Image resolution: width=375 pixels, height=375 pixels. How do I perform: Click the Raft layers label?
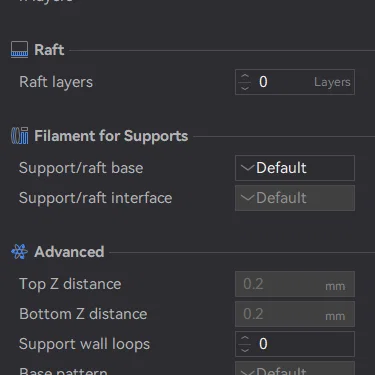[56, 82]
